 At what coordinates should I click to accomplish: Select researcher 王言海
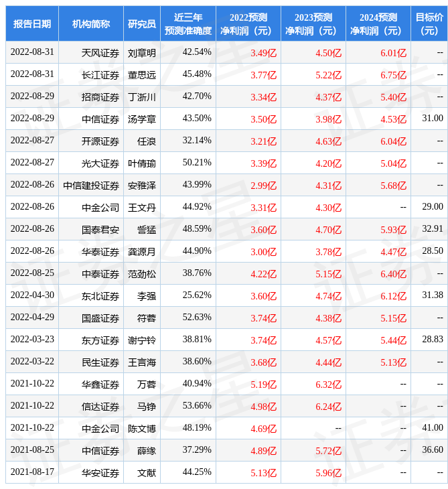click(142, 362)
